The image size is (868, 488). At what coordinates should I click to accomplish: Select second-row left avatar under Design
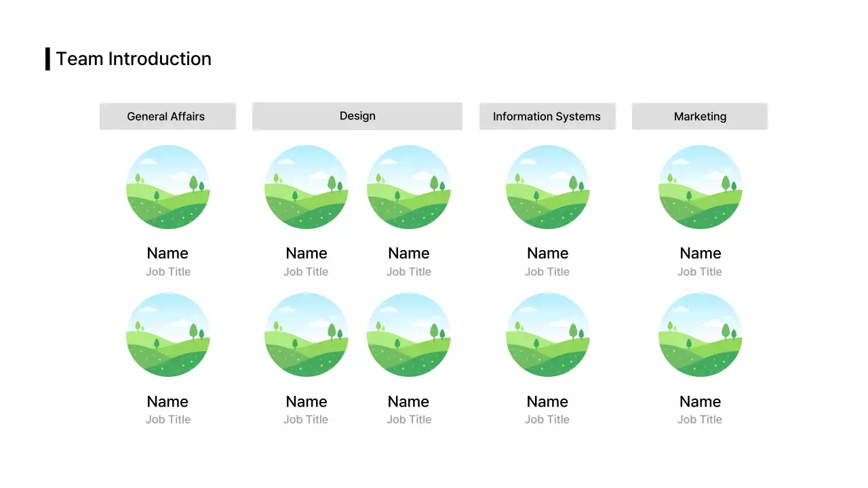(307, 335)
